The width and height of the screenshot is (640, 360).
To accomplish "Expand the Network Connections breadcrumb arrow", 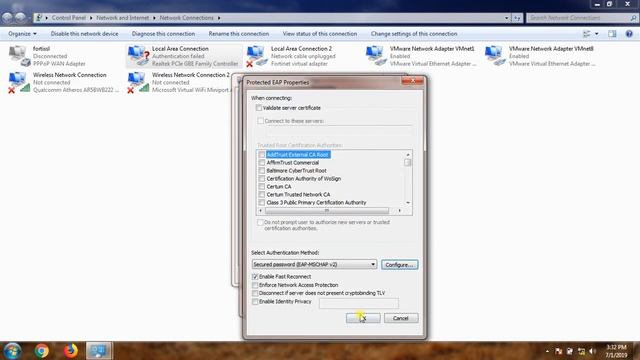I will 219,18.
